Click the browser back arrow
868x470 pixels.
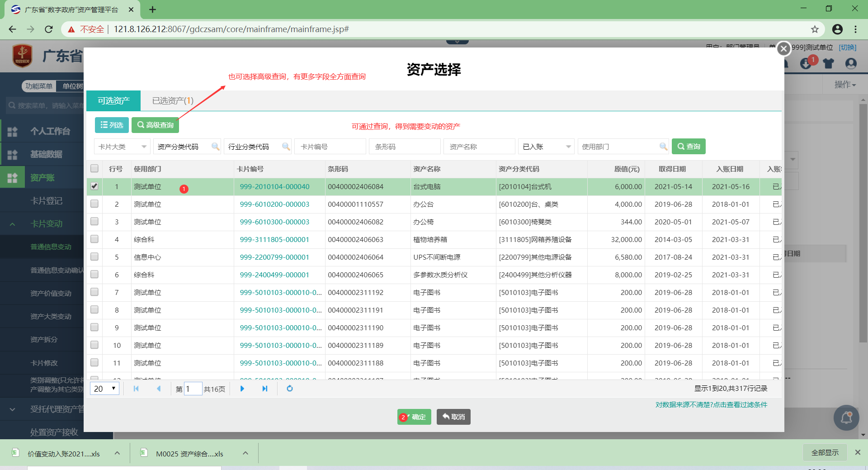[x=12, y=29]
